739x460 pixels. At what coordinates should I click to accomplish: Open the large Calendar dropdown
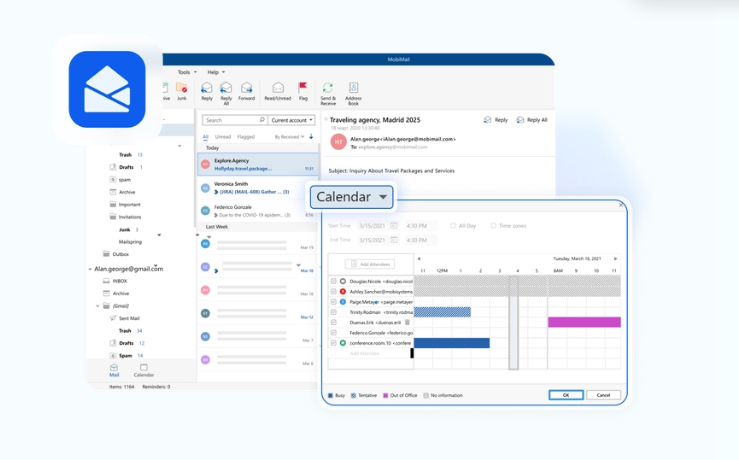point(352,197)
